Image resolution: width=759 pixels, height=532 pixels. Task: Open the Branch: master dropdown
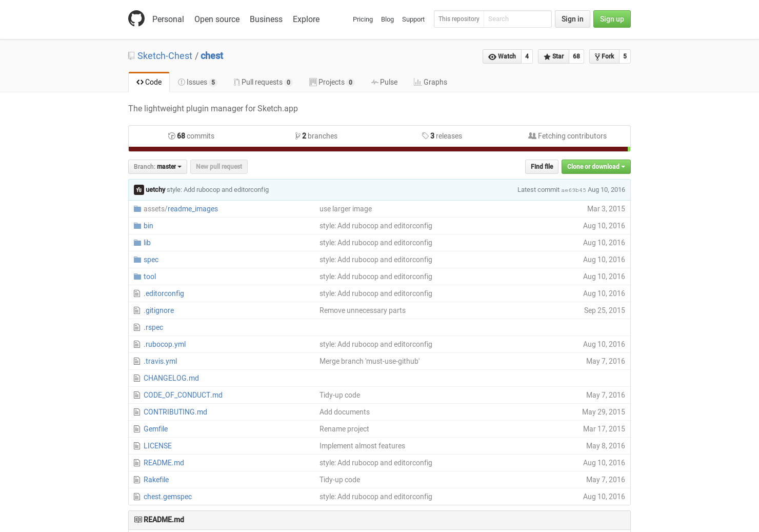157,167
